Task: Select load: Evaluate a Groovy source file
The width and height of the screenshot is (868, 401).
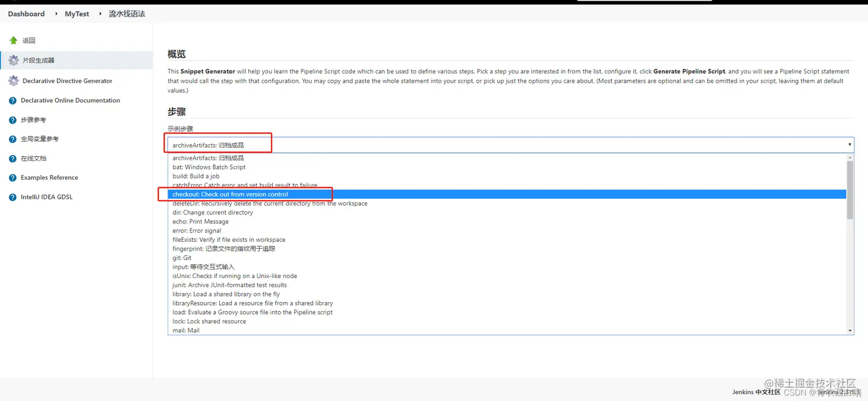Action: pyautogui.click(x=507, y=313)
